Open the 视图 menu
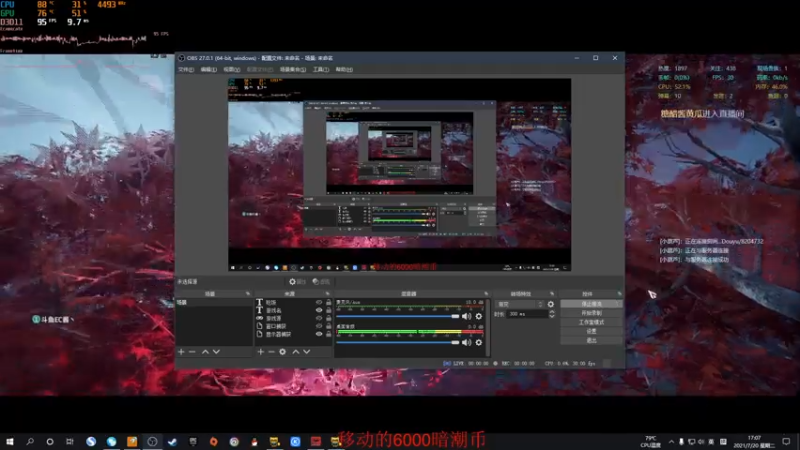 [231, 69]
